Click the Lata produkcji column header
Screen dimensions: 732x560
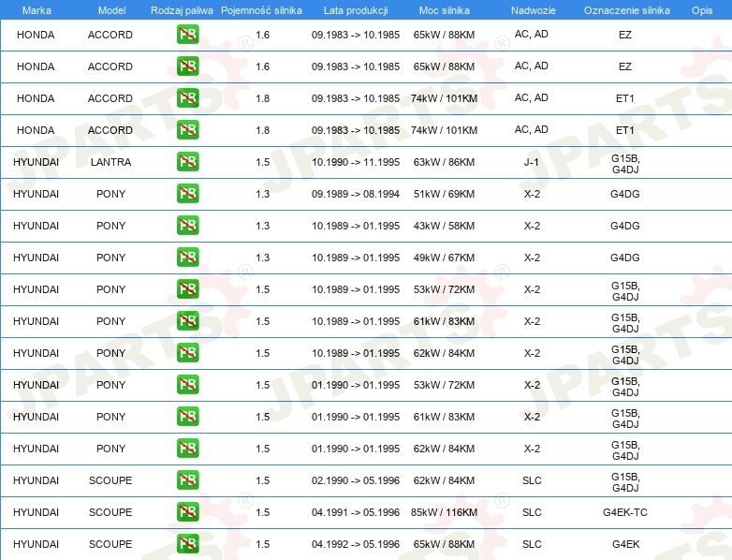tap(356, 10)
